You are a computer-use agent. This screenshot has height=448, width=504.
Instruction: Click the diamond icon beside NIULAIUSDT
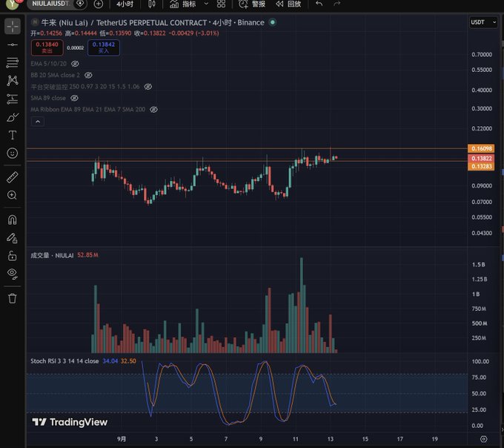pos(80,4)
